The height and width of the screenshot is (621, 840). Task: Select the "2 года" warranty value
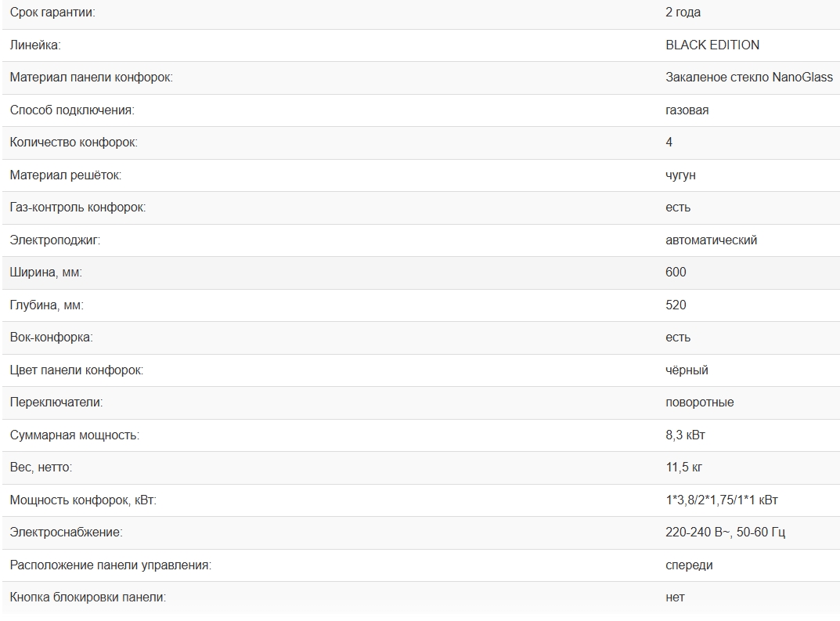[683, 13]
